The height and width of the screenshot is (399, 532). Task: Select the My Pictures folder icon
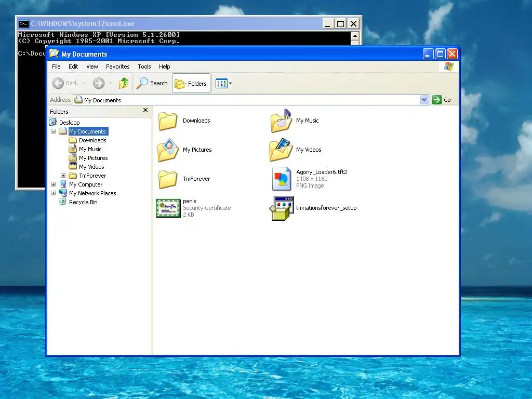point(168,150)
